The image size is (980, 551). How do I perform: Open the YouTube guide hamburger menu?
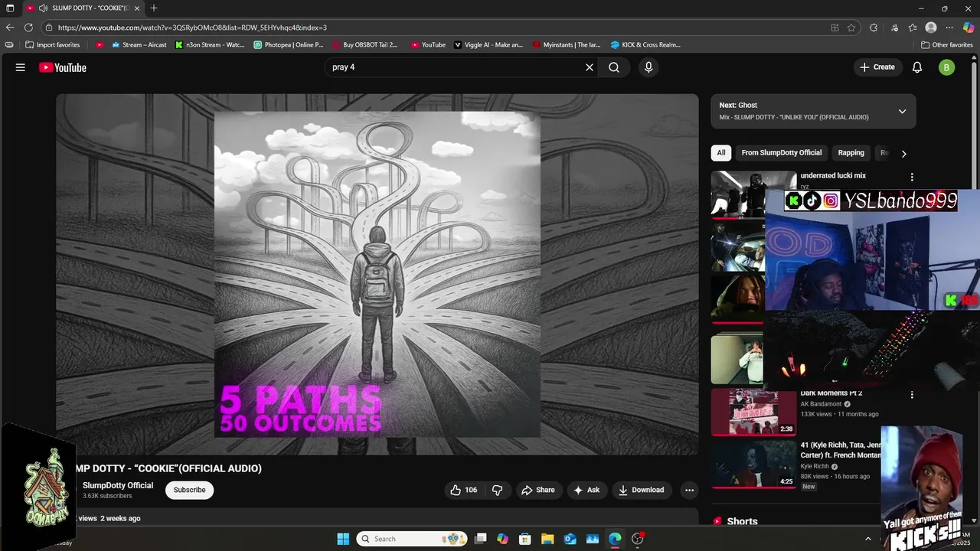(x=21, y=67)
